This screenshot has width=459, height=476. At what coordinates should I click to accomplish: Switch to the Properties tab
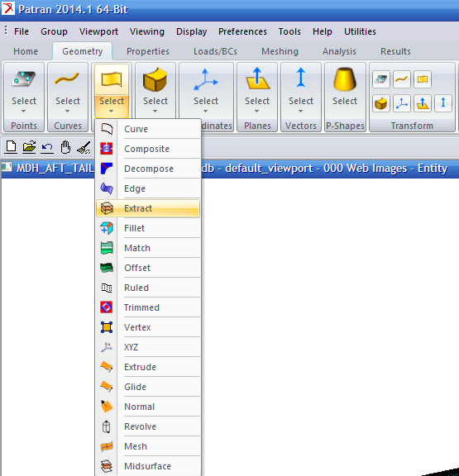[x=148, y=51]
